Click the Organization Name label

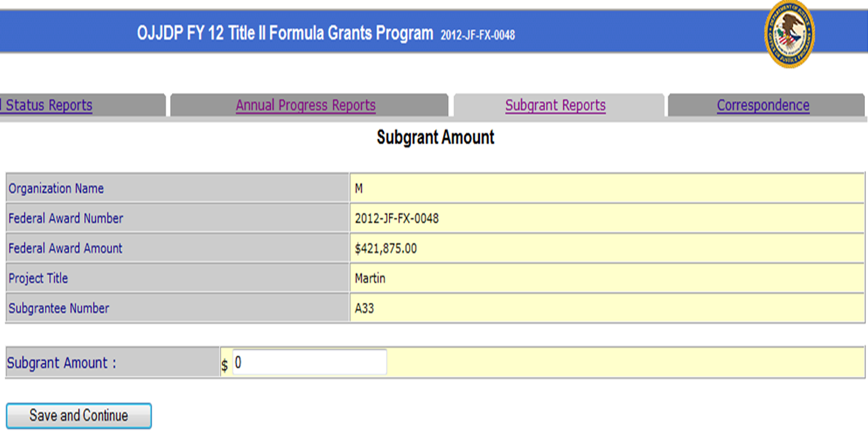(56, 188)
